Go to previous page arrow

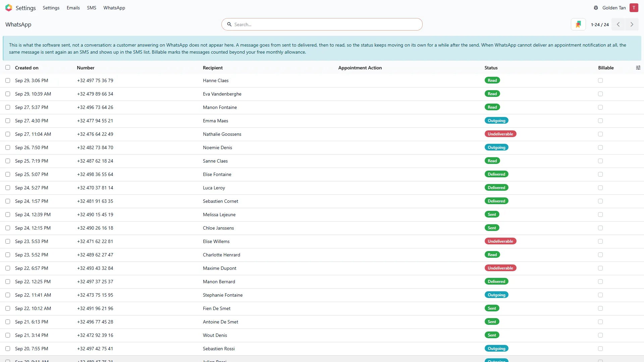[x=618, y=24]
